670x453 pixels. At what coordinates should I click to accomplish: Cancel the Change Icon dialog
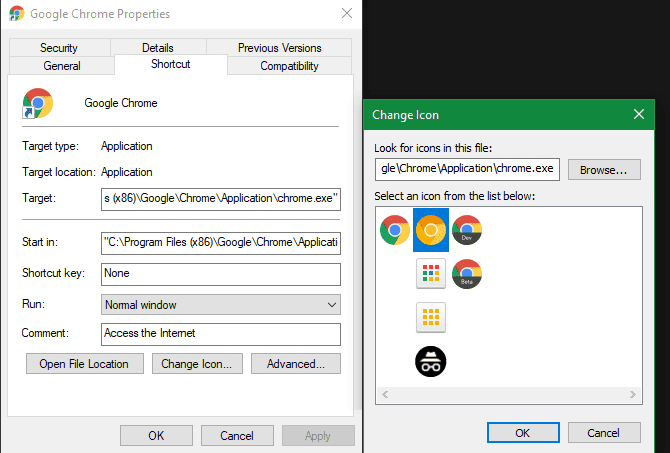point(604,433)
